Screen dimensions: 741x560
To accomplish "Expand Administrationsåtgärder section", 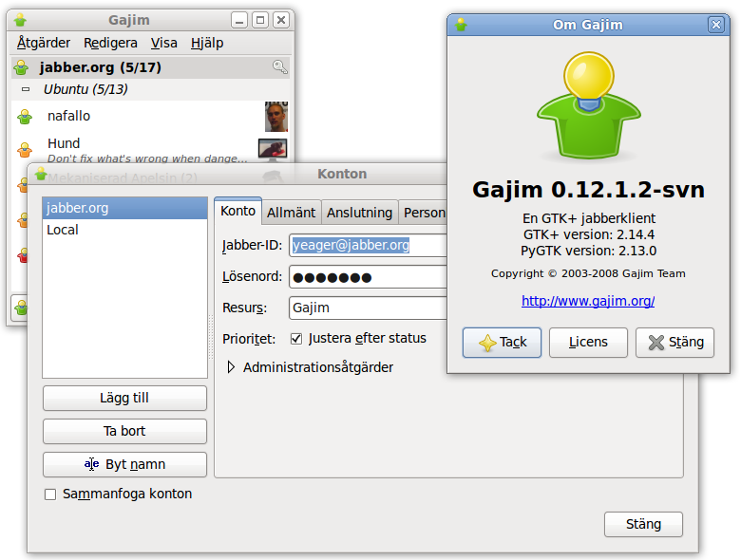I will [x=231, y=367].
